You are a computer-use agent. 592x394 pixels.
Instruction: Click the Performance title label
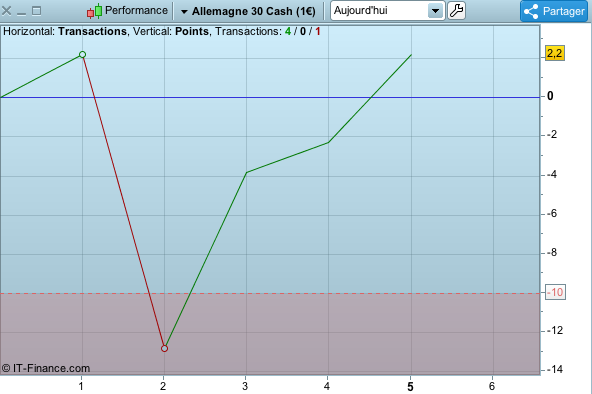[x=136, y=11]
